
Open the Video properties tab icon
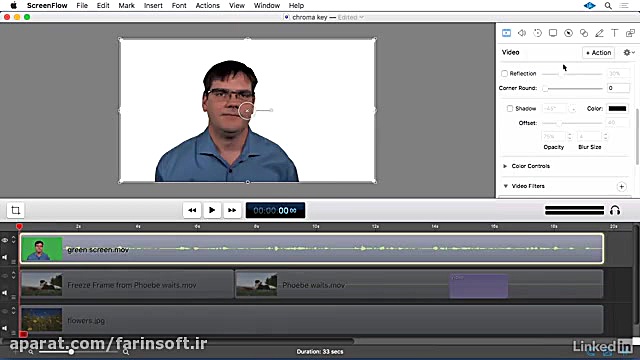coord(506,33)
